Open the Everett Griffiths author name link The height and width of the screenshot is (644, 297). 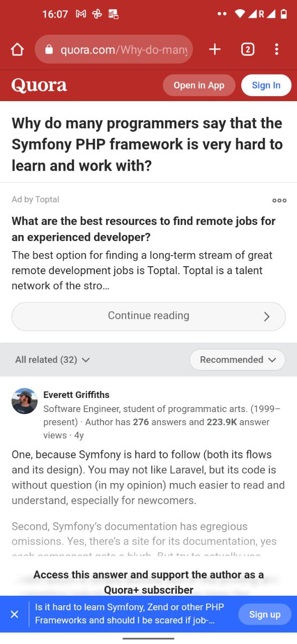76,395
